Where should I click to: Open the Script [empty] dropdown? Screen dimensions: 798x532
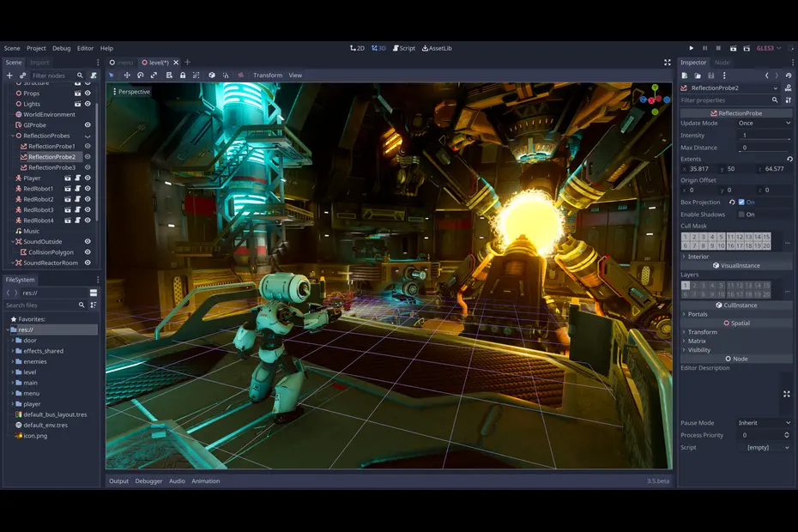coord(765,448)
